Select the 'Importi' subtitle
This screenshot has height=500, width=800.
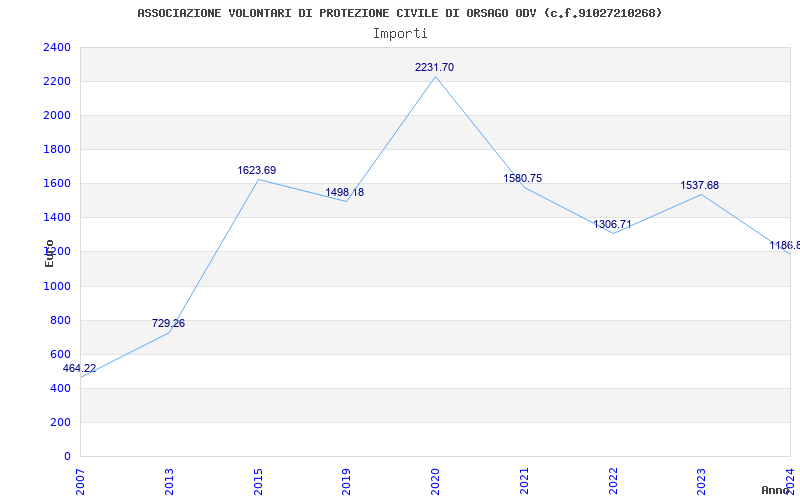(400, 34)
